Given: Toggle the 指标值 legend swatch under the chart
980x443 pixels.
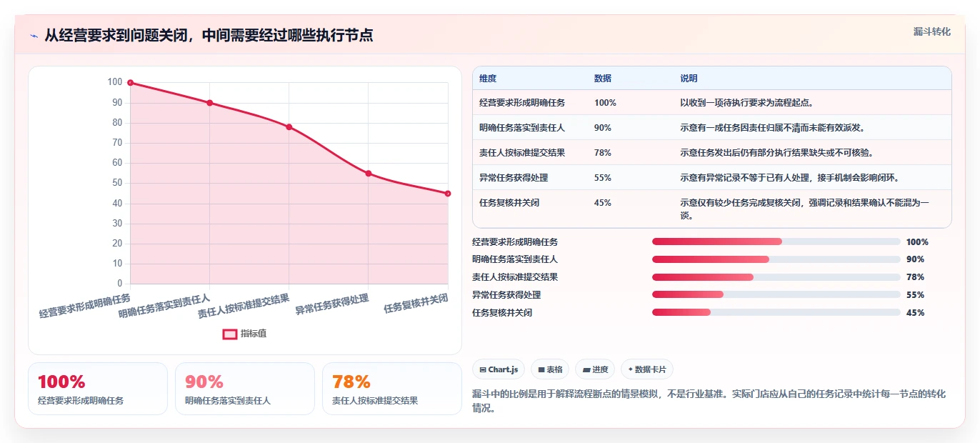Looking at the screenshot, I should [230, 334].
